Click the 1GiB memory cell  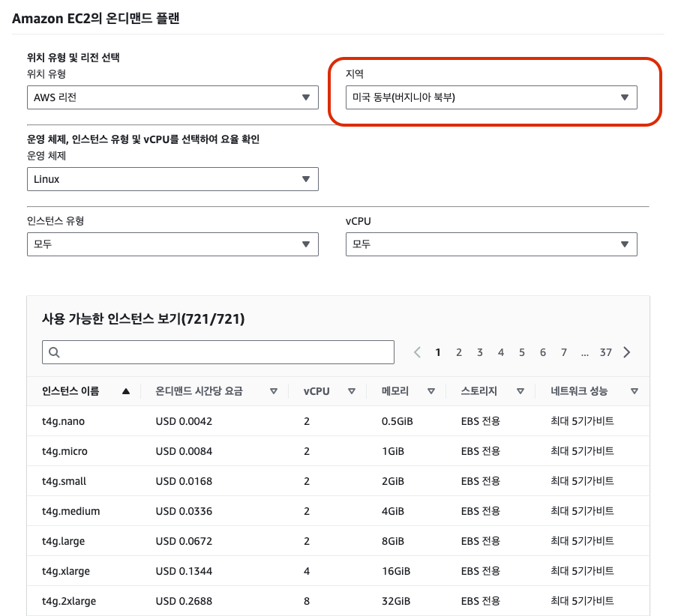point(393,451)
